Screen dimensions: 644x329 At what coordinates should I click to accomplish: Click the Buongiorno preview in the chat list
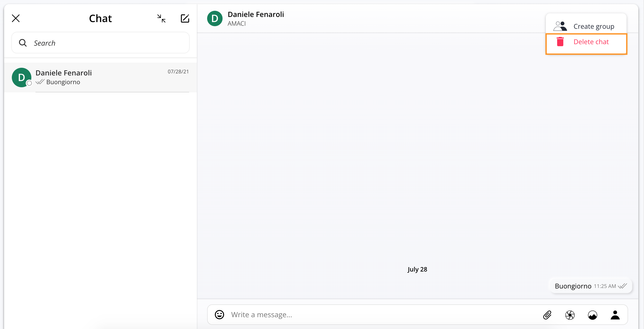pos(63,82)
